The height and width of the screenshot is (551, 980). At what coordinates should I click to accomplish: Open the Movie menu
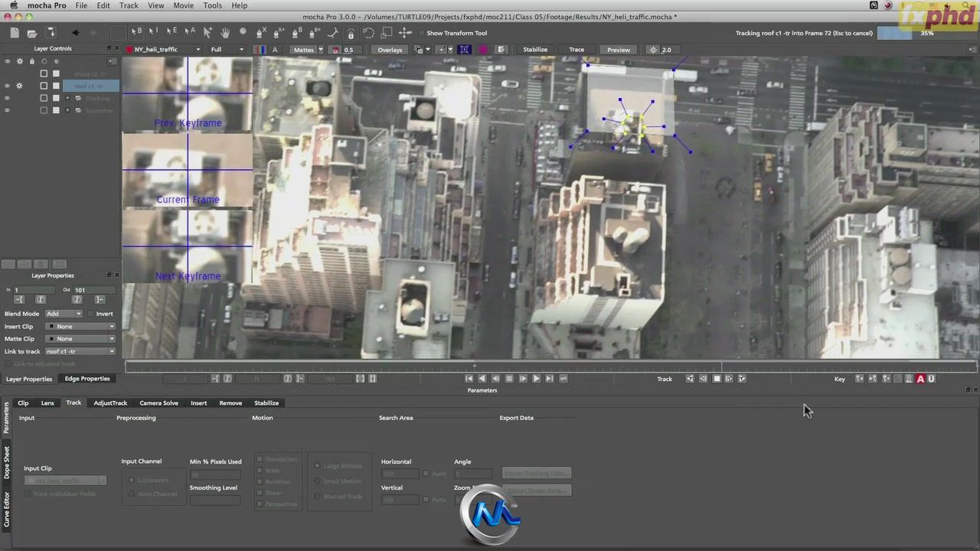pyautogui.click(x=183, y=5)
